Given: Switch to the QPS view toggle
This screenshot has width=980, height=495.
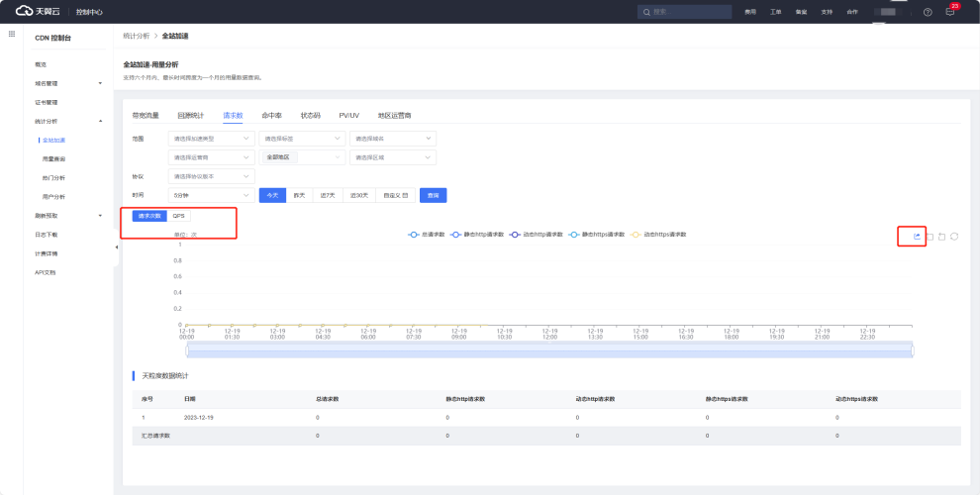Looking at the screenshot, I should pyautogui.click(x=179, y=216).
